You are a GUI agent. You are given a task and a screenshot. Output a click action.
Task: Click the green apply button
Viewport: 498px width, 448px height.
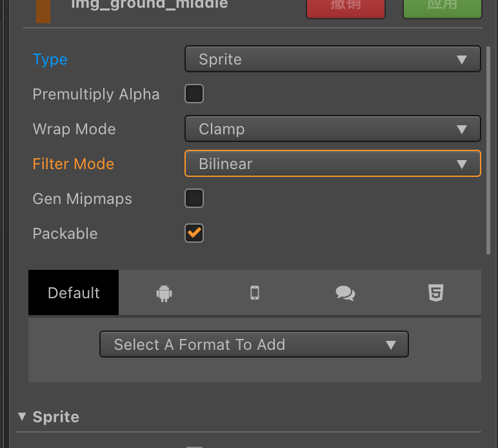pyautogui.click(x=442, y=6)
